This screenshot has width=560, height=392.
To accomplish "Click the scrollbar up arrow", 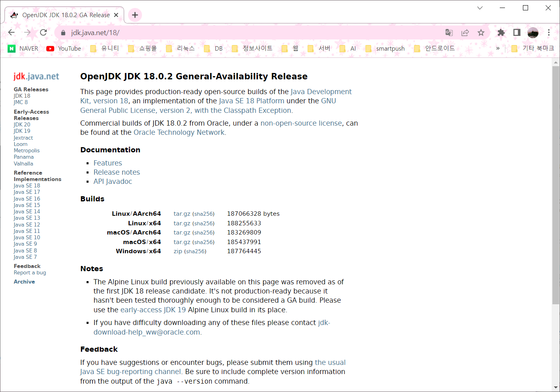I will (x=556, y=62).
